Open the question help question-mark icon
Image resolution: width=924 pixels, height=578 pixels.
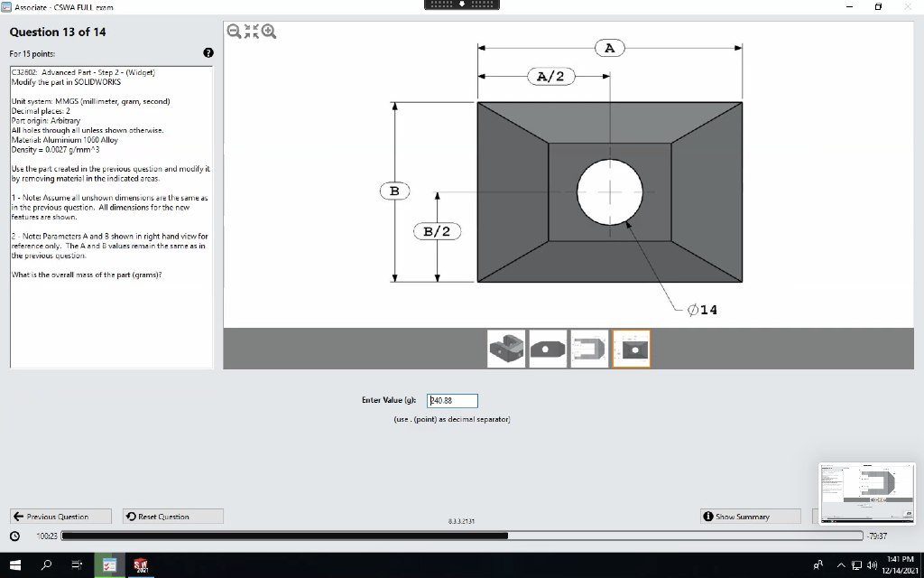click(x=208, y=52)
